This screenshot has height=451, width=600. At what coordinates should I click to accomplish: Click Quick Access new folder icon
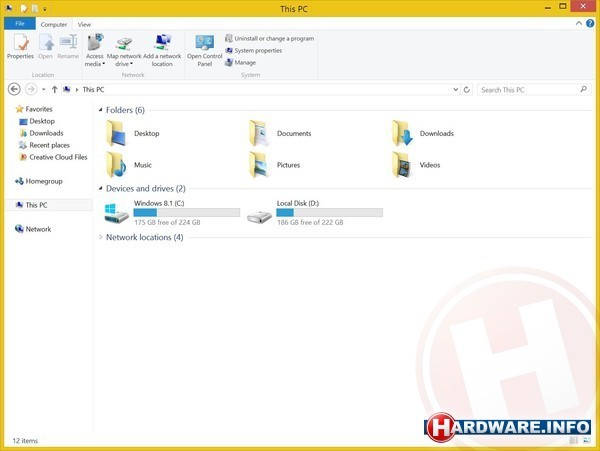click(x=35, y=8)
